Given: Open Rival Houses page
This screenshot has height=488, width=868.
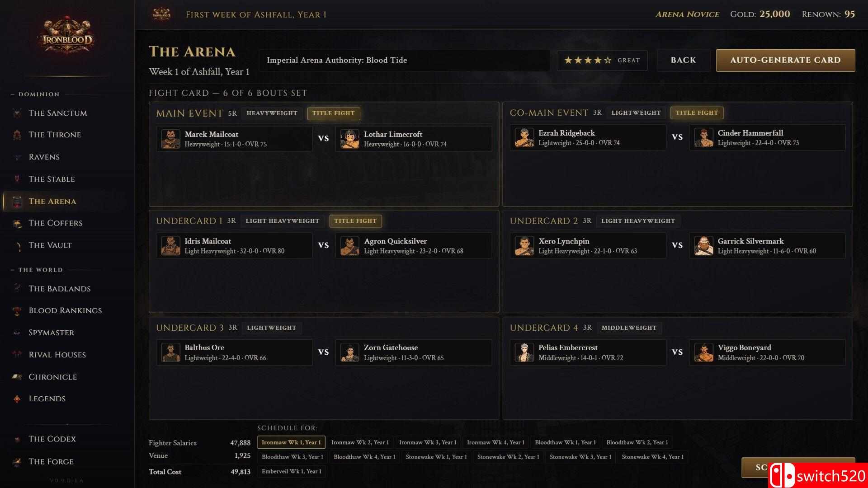Looking at the screenshot, I should (x=68, y=355).
